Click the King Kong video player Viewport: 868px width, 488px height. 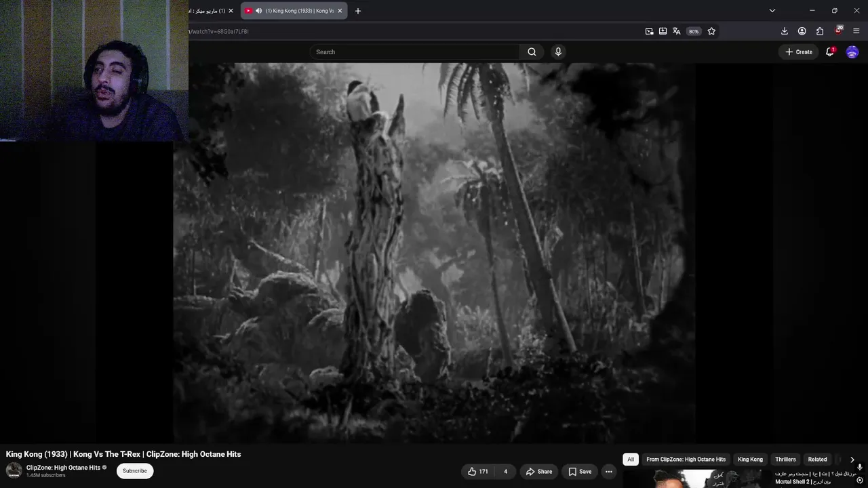[x=434, y=253]
